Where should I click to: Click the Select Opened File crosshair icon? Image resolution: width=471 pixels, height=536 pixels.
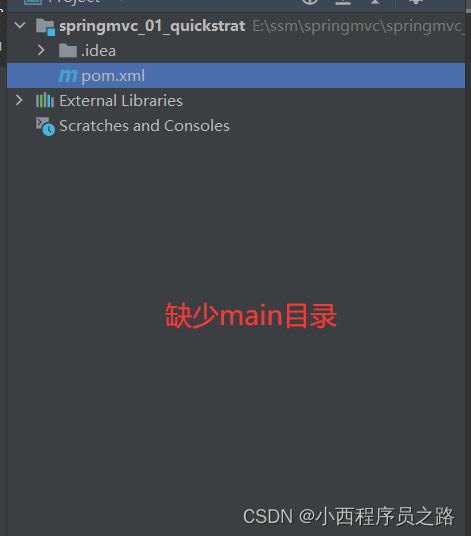point(310,2)
